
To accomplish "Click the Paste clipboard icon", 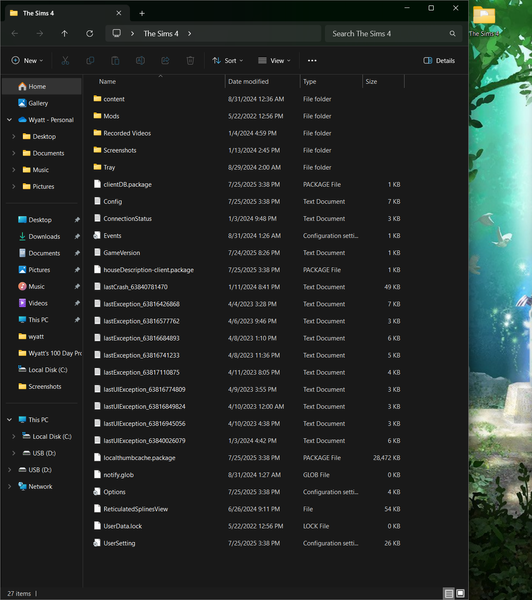I will pos(115,60).
